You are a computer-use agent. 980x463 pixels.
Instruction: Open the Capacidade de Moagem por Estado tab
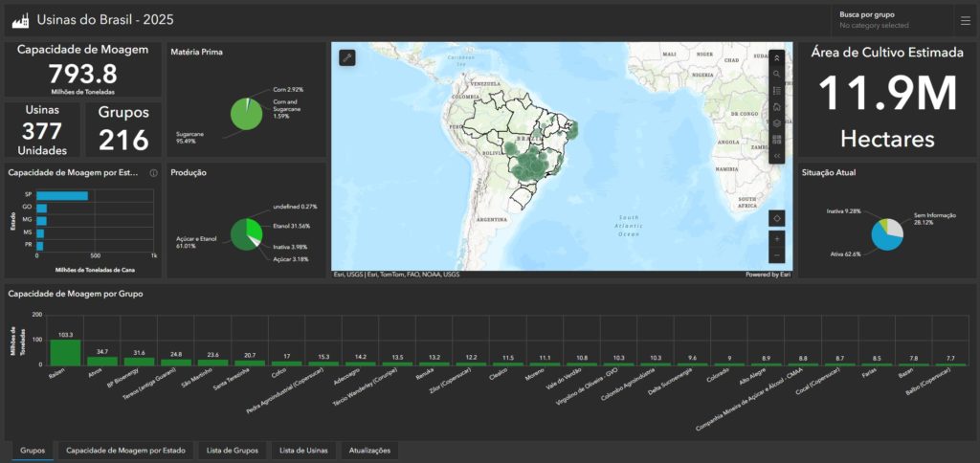[125, 451]
